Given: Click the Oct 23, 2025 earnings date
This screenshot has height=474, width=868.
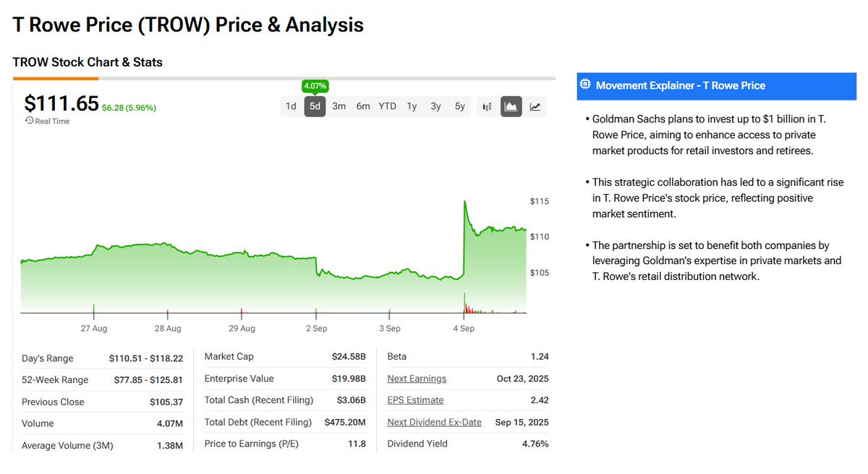Looking at the screenshot, I should click(x=523, y=378).
